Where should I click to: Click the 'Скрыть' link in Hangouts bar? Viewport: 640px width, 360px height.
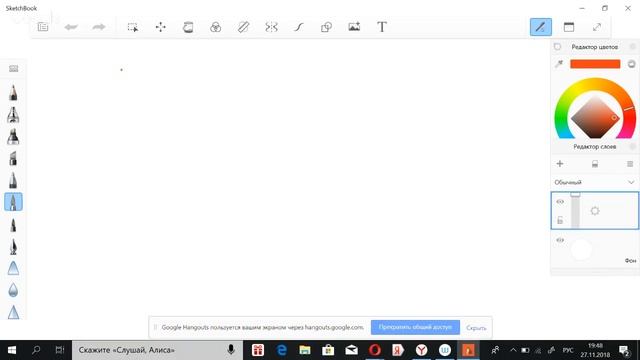coord(476,327)
